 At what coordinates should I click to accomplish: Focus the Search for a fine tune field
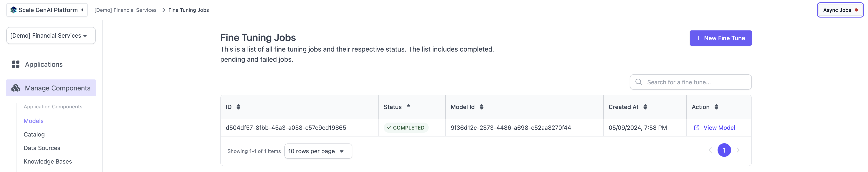coord(691,82)
